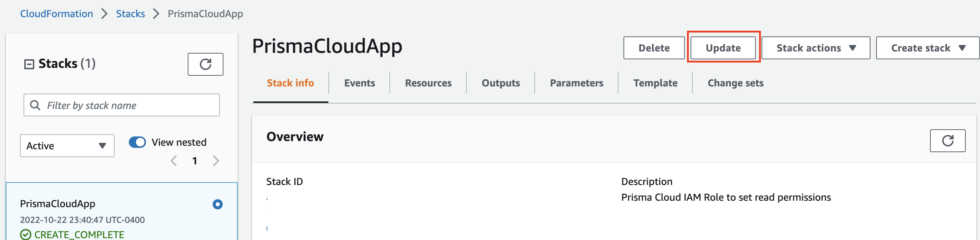Image resolution: width=980 pixels, height=240 pixels.
Task: Expand the Stack actions menu
Action: 815,48
